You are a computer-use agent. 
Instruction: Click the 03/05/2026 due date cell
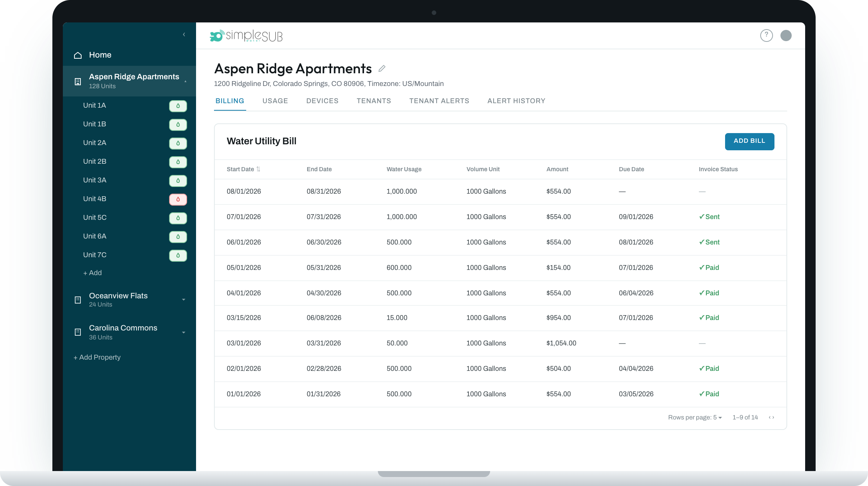[x=636, y=394]
